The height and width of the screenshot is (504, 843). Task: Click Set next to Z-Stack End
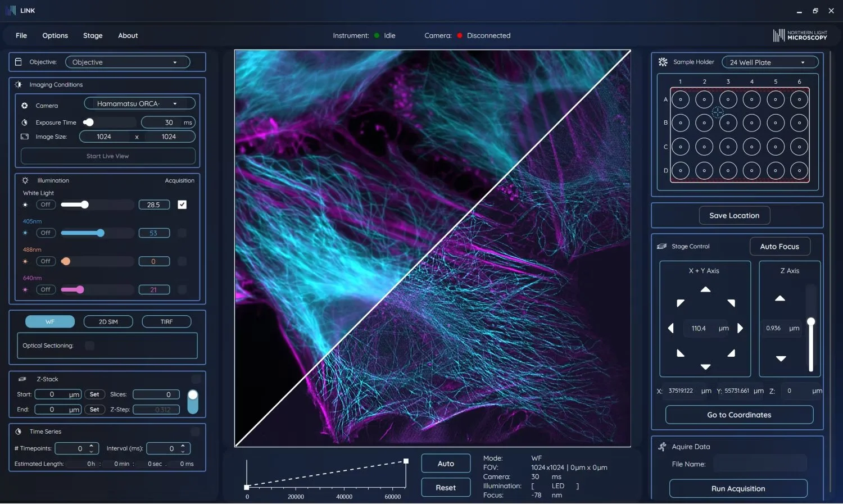[x=94, y=410]
